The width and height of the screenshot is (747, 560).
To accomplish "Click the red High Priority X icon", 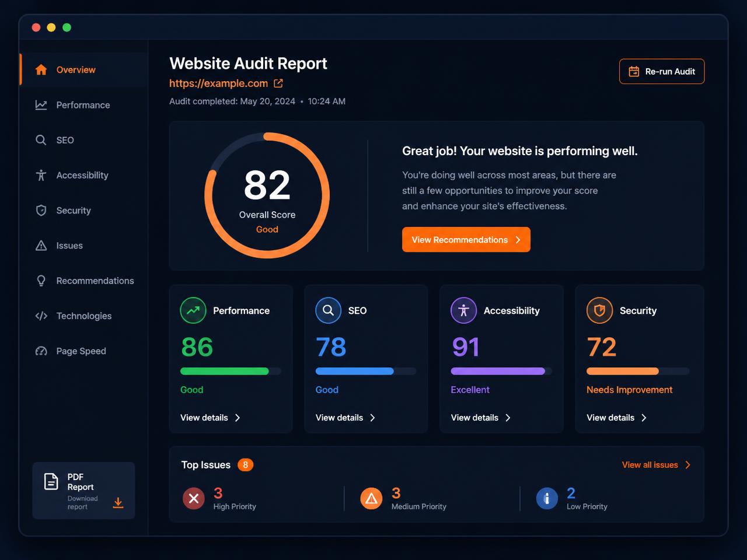I will 194,498.
